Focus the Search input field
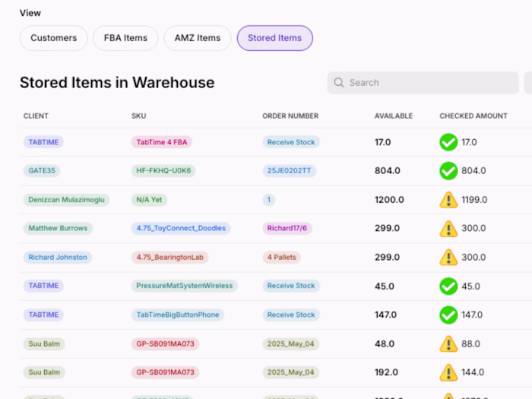Viewport: 532px width, 399px height. [x=423, y=82]
